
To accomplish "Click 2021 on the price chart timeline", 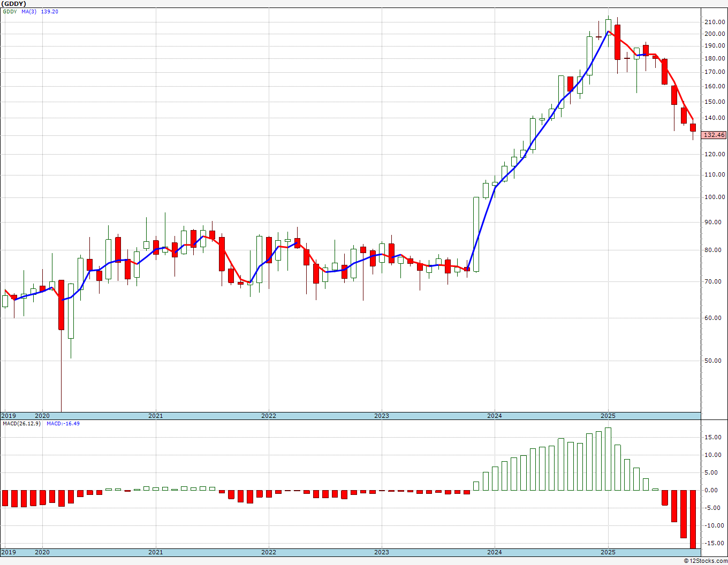I will coord(155,416).
